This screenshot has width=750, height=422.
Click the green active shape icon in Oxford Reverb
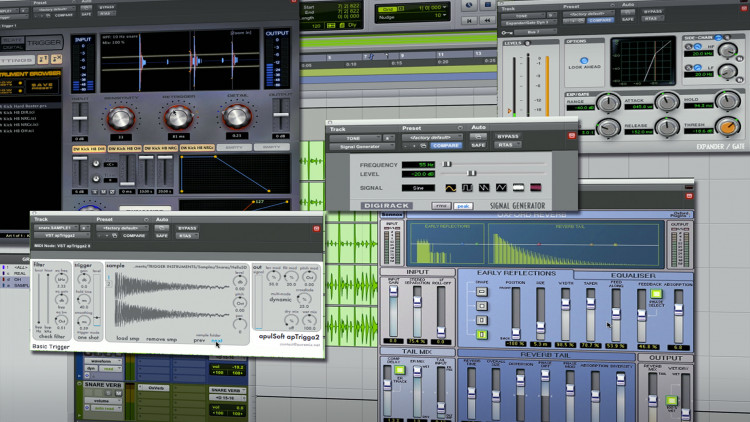(482, 334)
